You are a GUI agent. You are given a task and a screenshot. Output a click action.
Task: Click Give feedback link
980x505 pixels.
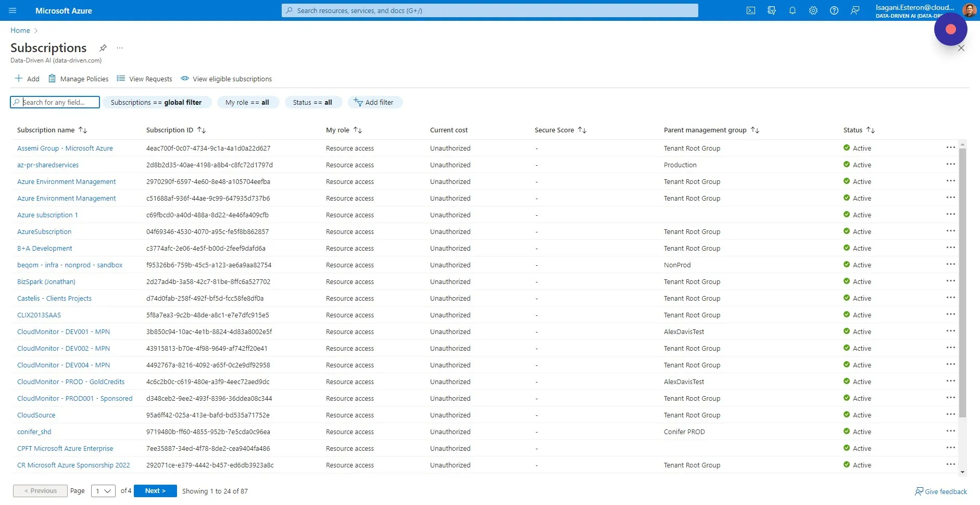pyautogui.click(x=941, y=491)
